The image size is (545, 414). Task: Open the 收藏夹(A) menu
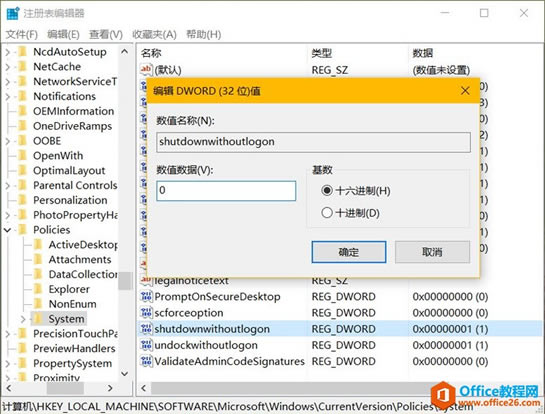coord(154,34)
